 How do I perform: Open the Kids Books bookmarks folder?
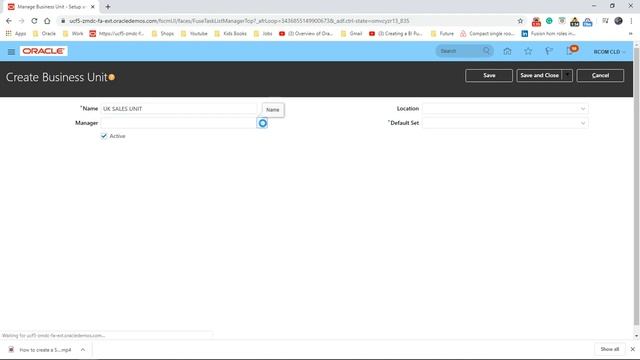tap(231, 33)
